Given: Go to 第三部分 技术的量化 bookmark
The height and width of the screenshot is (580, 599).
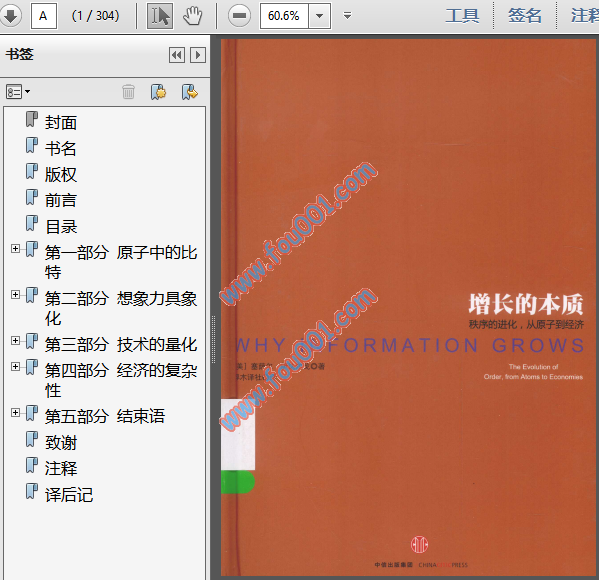Looking at the screenshot, I should coord(121,344).
